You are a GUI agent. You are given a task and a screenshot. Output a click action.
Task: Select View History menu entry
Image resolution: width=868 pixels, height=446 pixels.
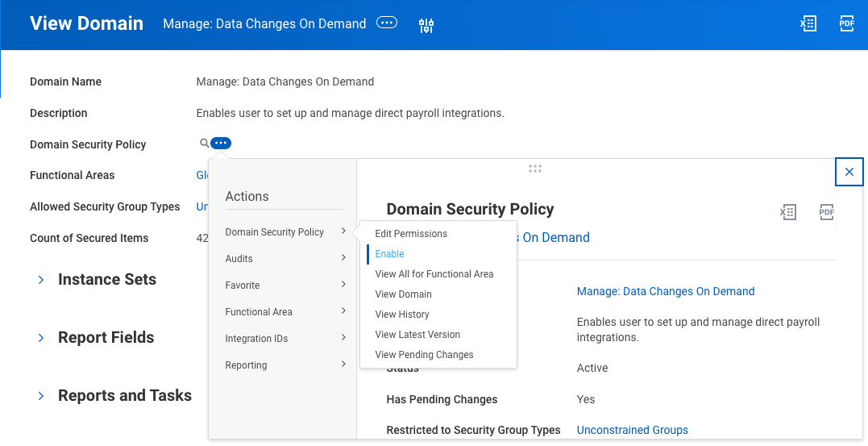click(402, 315)
